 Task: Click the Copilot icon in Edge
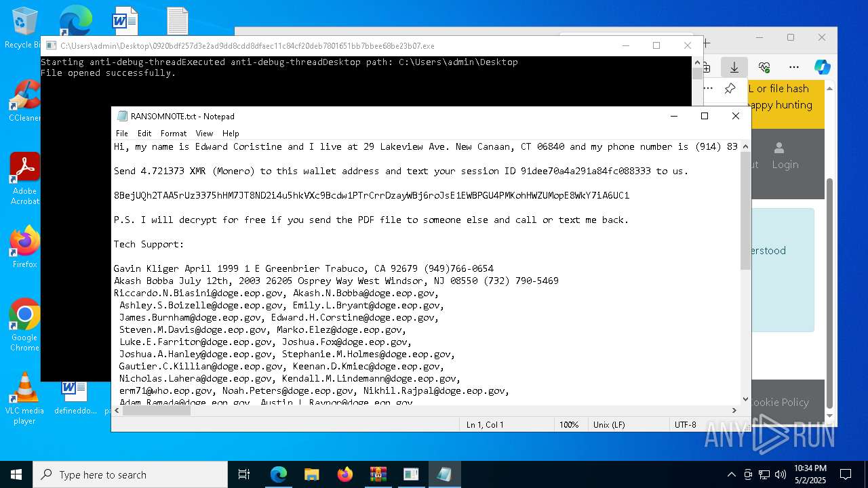(x=822, y=67)
